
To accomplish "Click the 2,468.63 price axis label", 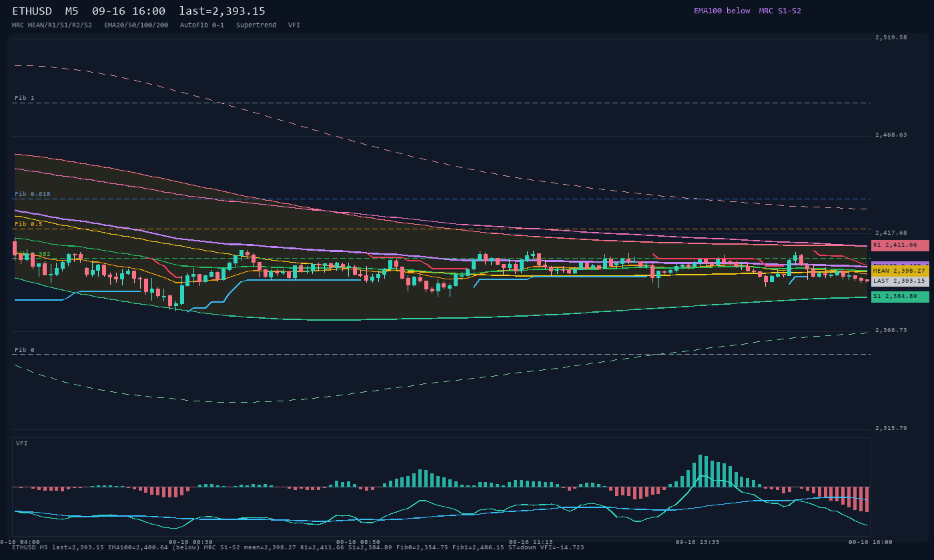I will [x=891, y=135].
